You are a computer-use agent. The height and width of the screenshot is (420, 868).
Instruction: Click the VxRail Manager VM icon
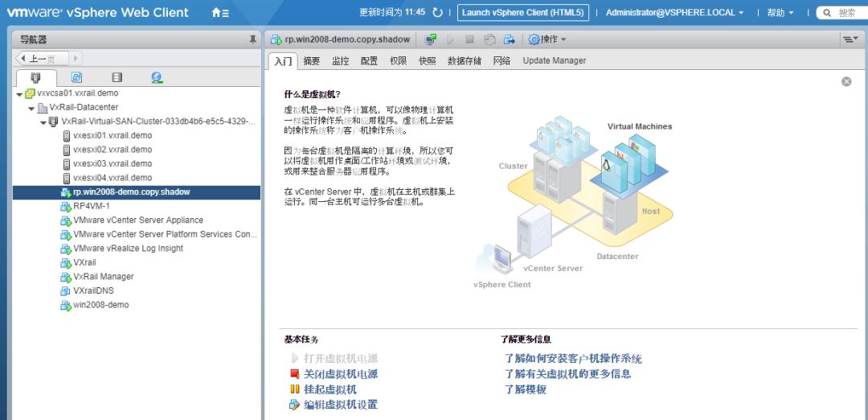[66, 277]
